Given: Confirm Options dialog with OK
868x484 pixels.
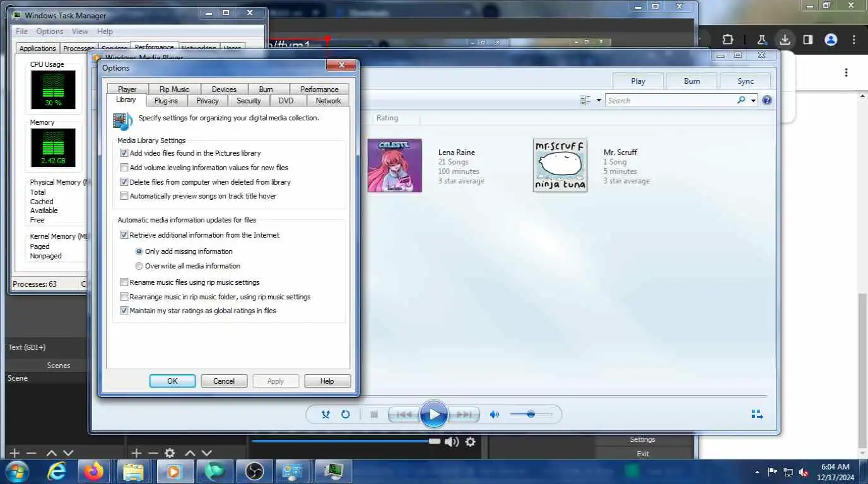Looking at the screenshot, I should tap(172, 381).
